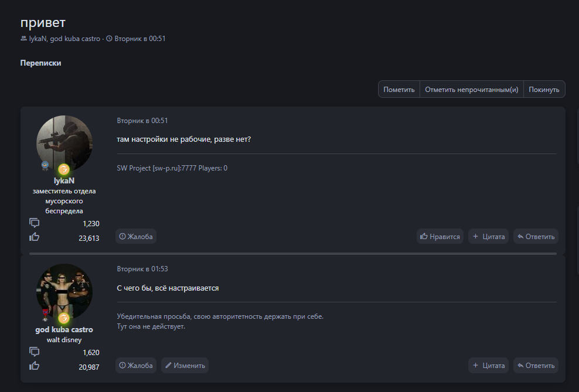Edit the second message via Изменить

point(185,366)
